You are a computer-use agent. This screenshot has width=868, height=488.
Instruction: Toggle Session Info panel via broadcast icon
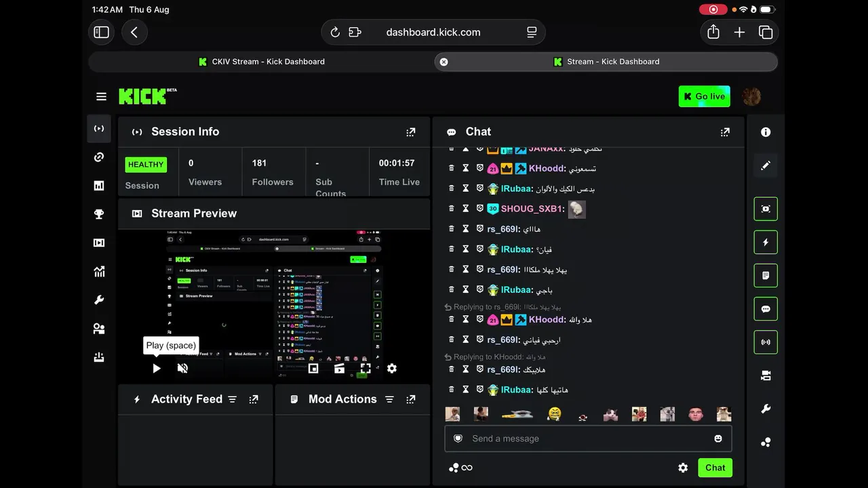pyautogui.click(x=766, y=342)
